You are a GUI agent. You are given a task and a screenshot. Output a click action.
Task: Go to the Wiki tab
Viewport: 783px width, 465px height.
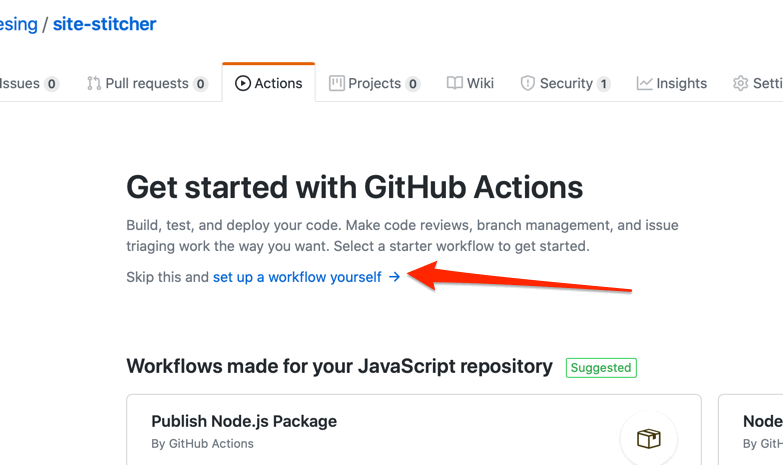click(470, 83)
